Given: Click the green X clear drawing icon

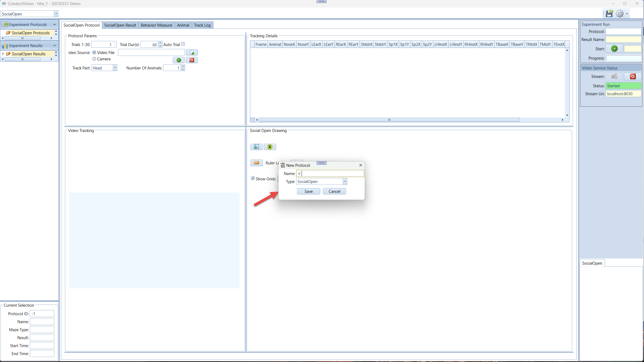Looking at the screenshot, I should pyautogui.click(x=270, y=147).
